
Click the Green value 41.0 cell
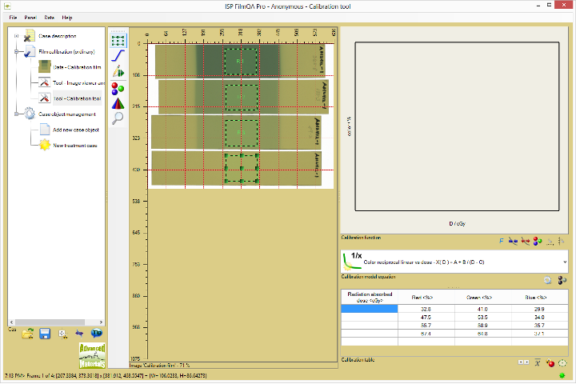(x=482, y=309)
